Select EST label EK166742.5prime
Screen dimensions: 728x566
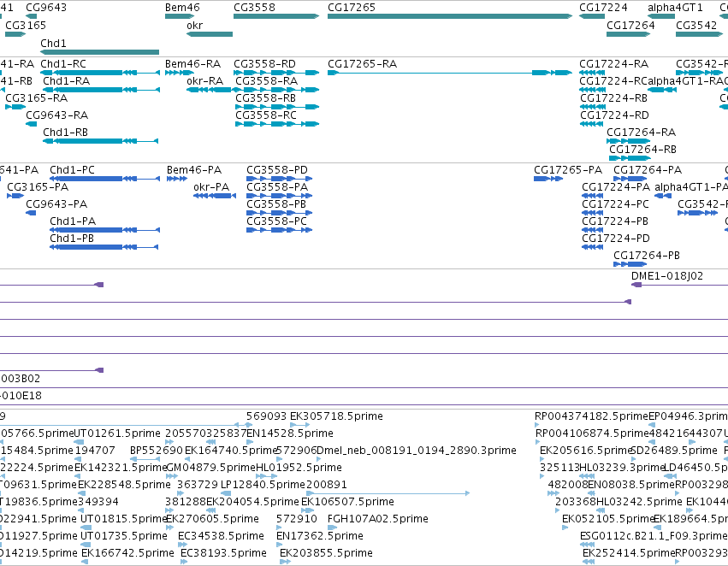[x=127, y=553]
